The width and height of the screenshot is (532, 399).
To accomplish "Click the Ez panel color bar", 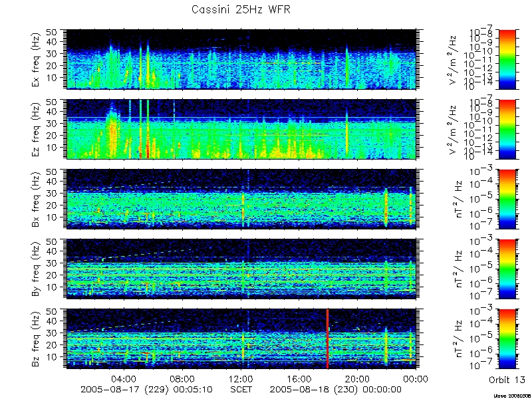I will pyautogui.click(x=507, y=129).
